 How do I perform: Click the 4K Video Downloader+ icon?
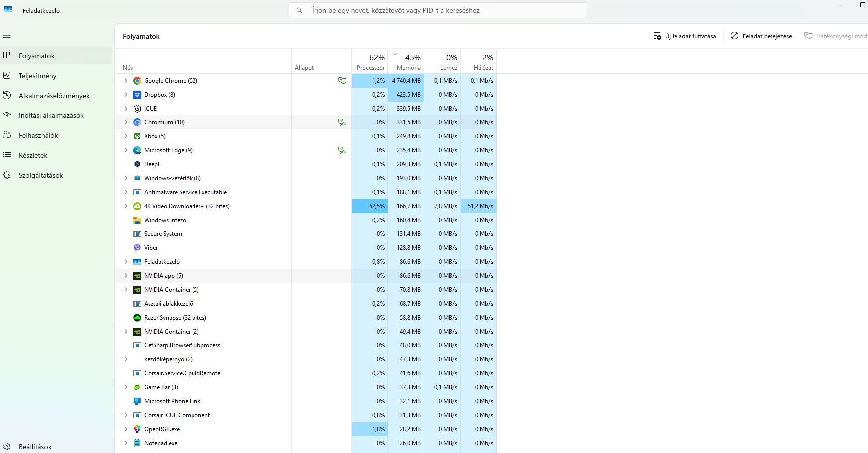pyautogui.click(x=137, y=206)
